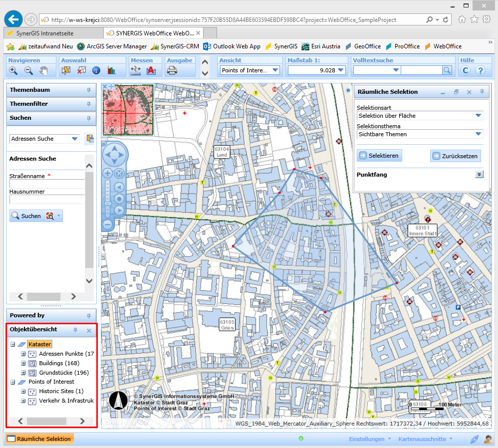Open the Adressen Suche dropdown

click(x=75, y=139)
